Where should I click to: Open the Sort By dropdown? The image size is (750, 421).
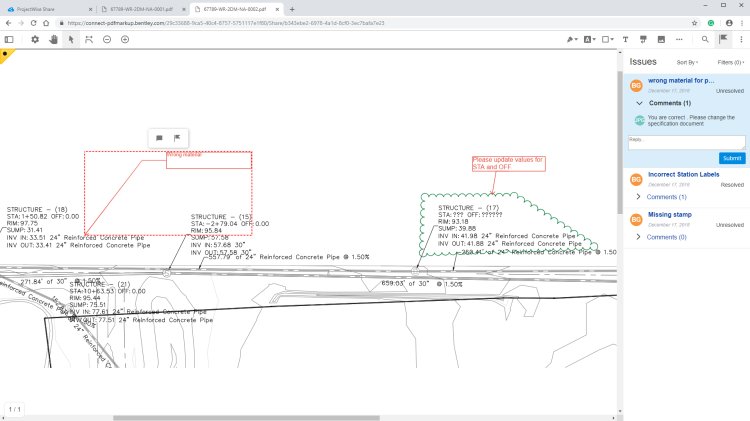(686, 62)
